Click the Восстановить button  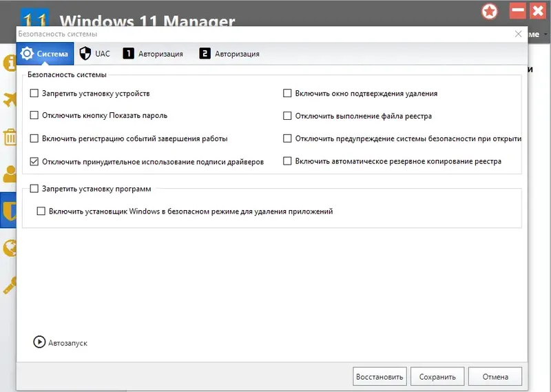380,377
